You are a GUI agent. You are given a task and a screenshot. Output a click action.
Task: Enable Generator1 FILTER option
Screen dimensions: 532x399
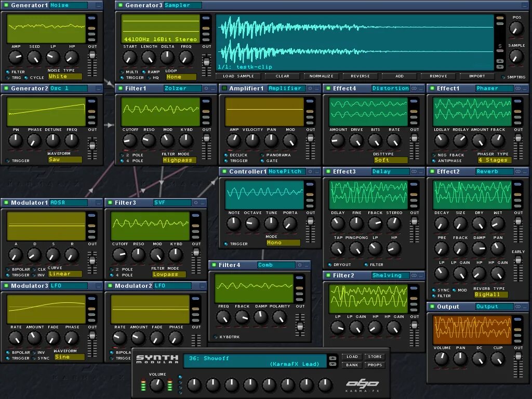point(7,72)
